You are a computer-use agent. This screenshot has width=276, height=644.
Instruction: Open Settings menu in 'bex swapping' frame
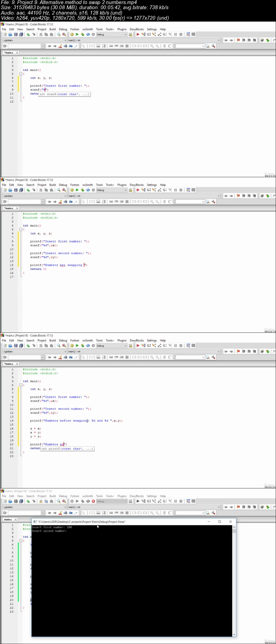tap(152, 185)
